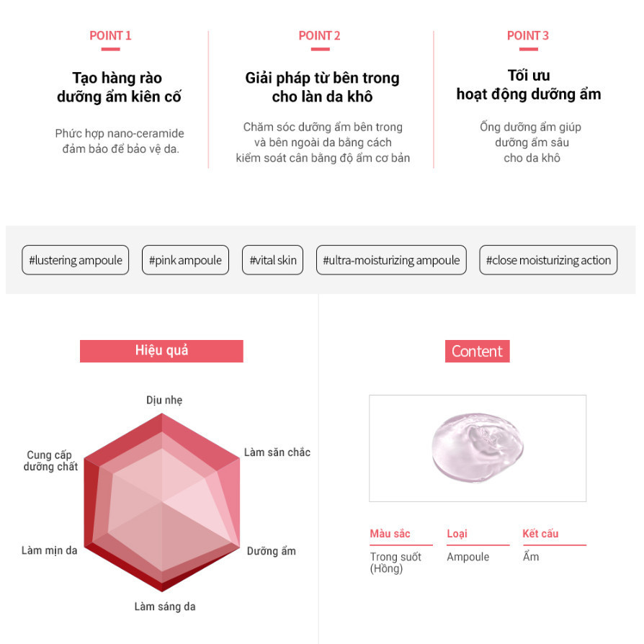Screen dimensions: 644x644
Task: Click the POINT 3 heading
Action: [x=528, y=35]
